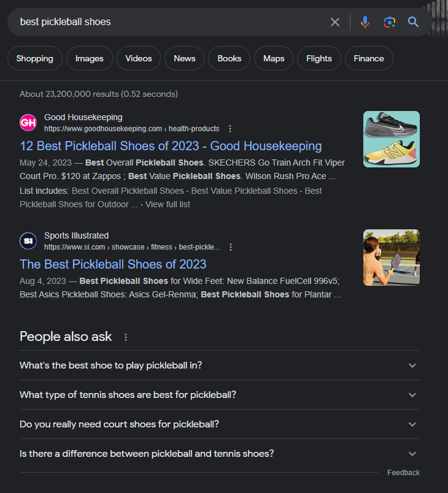
Task: Expand 'What's the best shoe to play pickleball in?'
Action: 220,365
